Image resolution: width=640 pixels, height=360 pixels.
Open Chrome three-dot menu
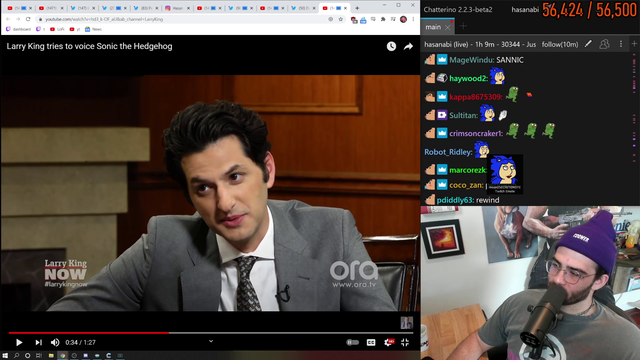pyautogui.click(x=413, y=19)
